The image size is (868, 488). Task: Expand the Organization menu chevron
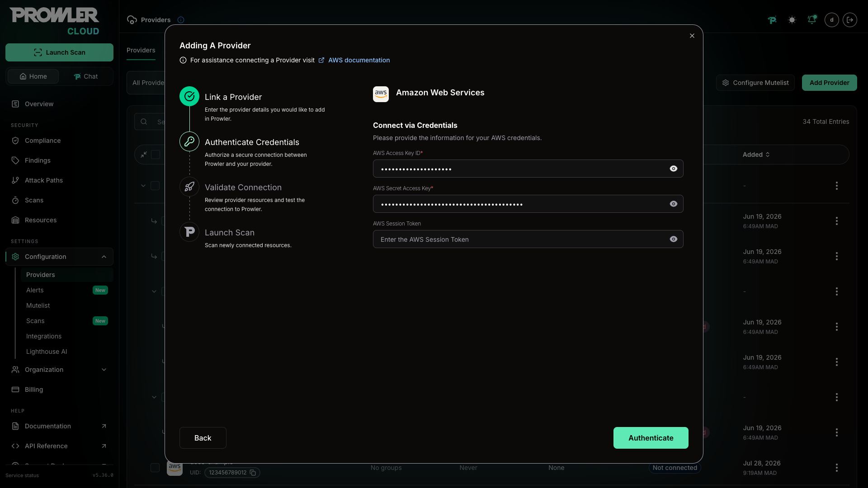(x=104, y=370)
